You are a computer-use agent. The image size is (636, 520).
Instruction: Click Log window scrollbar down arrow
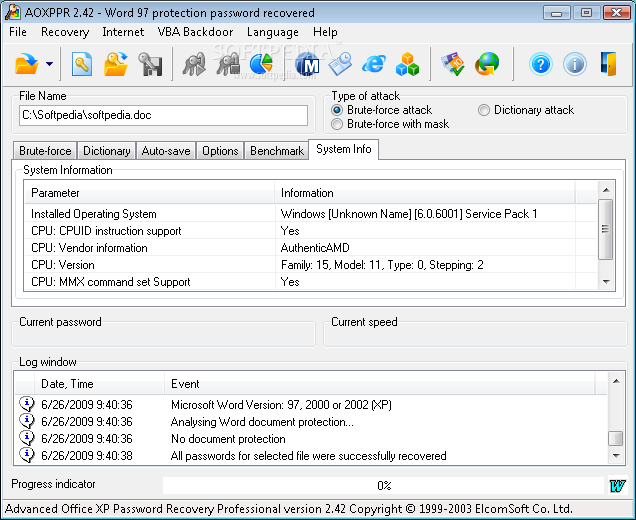point(616,456)
